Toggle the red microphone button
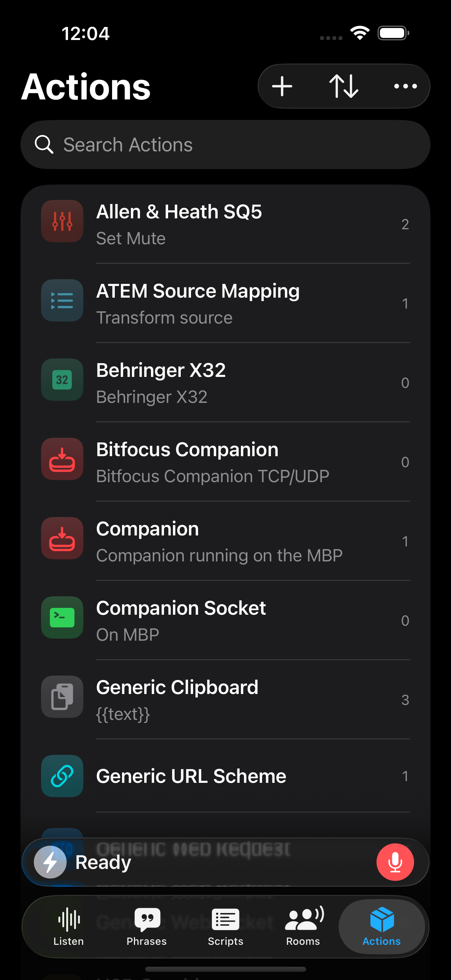 395,862
